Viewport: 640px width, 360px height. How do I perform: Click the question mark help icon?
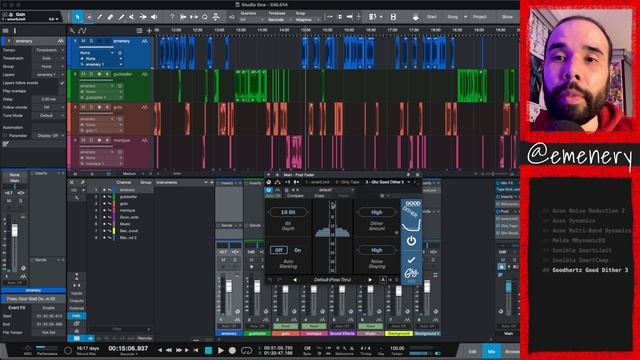pyautogui.click(x=172, y=17)
